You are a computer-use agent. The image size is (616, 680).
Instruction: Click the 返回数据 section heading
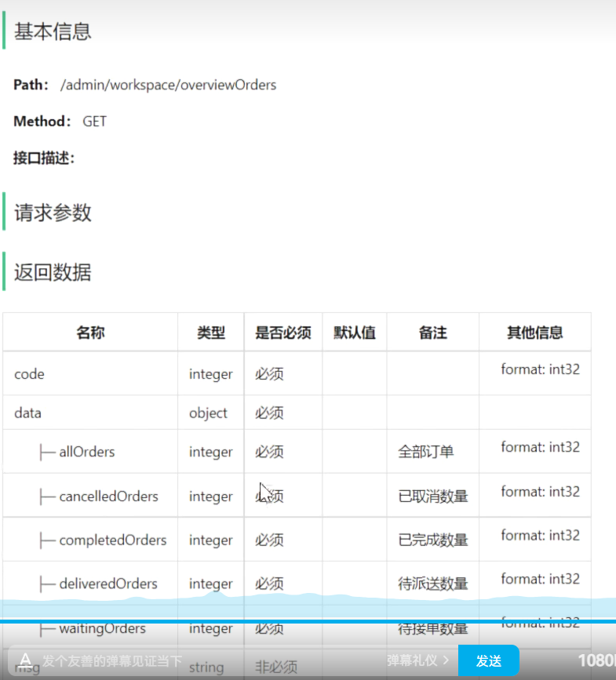pos(53,272)
